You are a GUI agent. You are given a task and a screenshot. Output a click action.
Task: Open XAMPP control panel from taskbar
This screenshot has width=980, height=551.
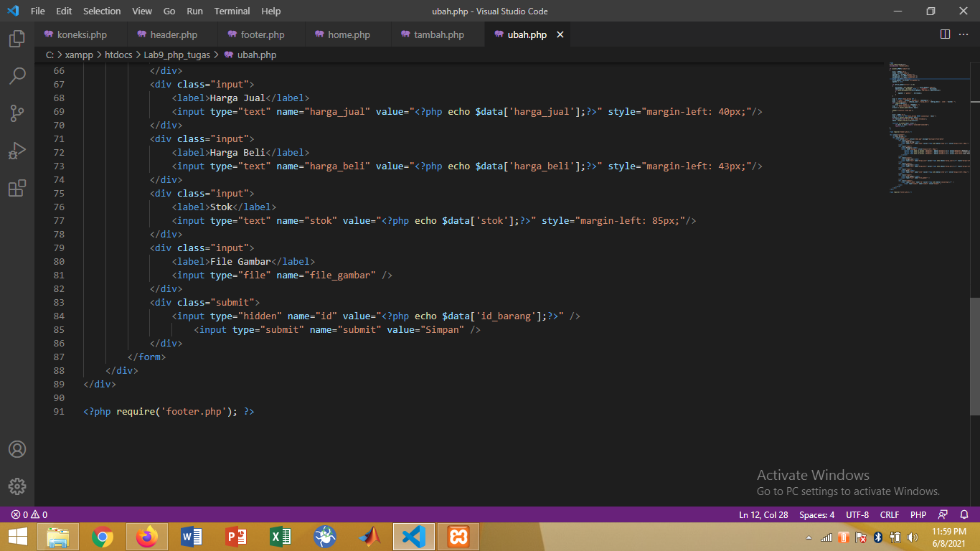(458, 537)
